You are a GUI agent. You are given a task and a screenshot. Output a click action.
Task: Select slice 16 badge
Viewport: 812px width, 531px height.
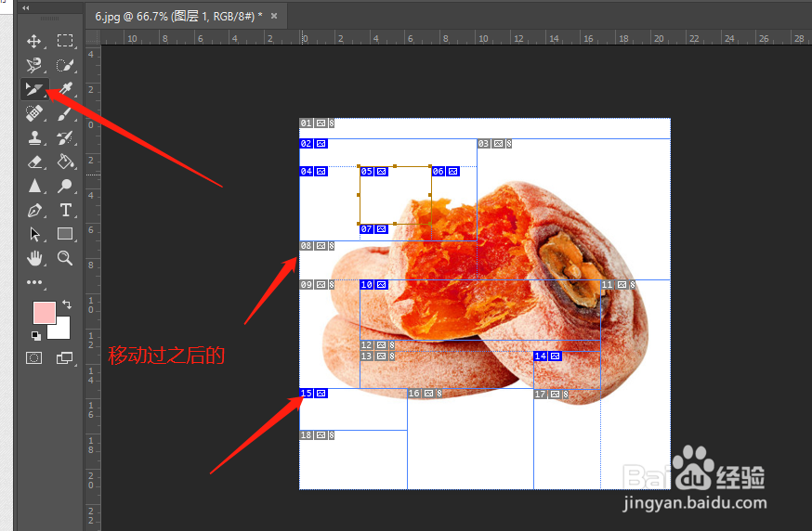coord(425,394)
